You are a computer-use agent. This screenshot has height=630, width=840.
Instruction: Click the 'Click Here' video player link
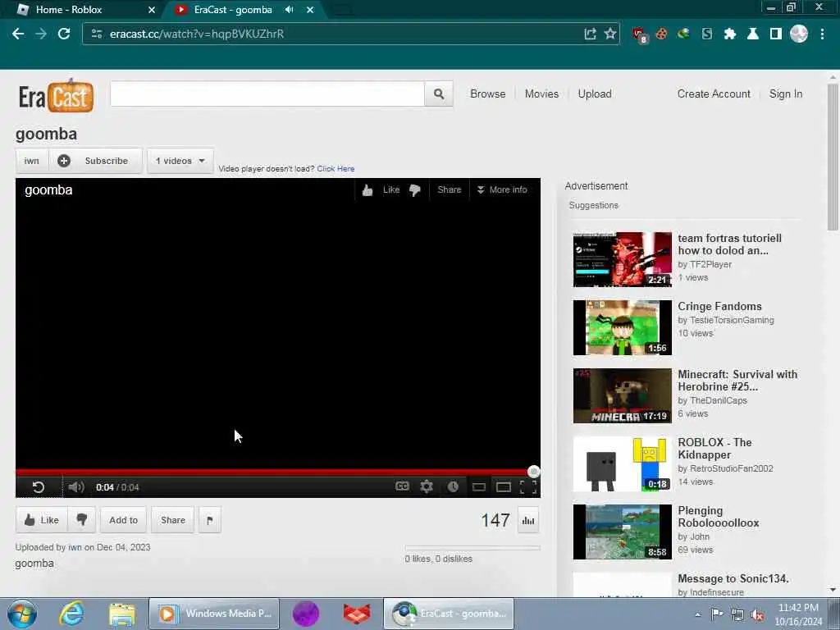pyautogui.click(x=336, y=169)
